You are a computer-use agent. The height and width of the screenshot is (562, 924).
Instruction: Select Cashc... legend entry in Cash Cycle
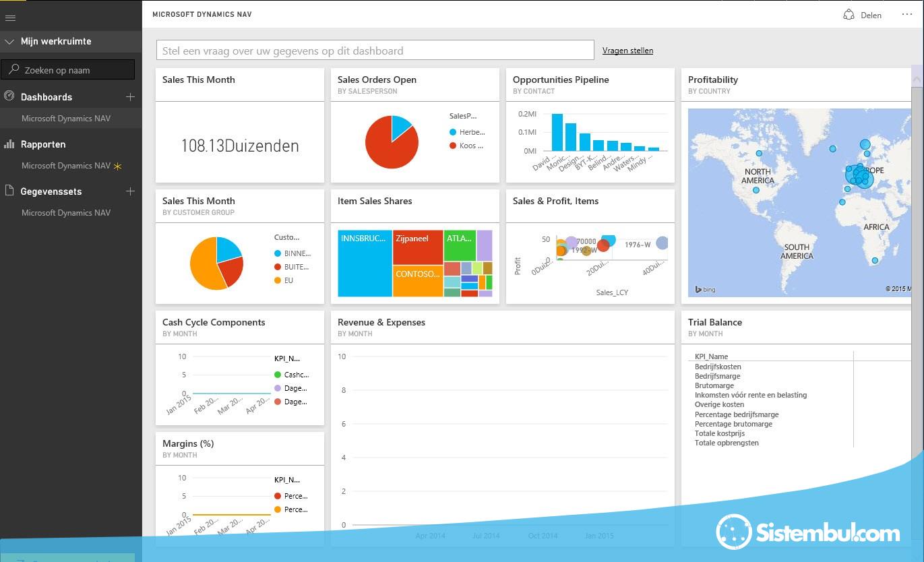pos(291,375)
